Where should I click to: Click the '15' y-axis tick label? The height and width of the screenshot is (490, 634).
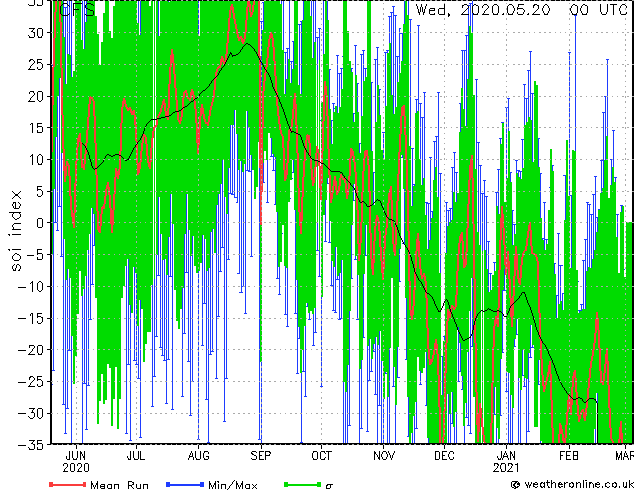[36, 128]
